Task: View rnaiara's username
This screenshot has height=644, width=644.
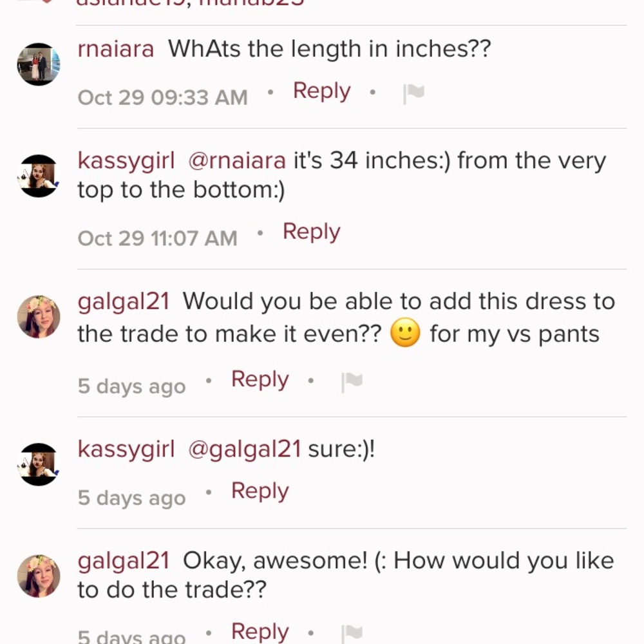Action: 115,48
